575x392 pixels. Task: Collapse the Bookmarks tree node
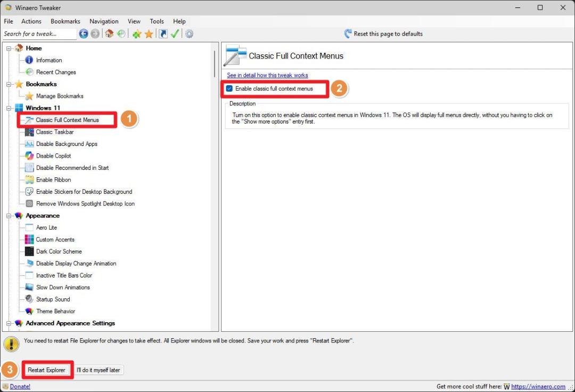click(x=9, y=84)
